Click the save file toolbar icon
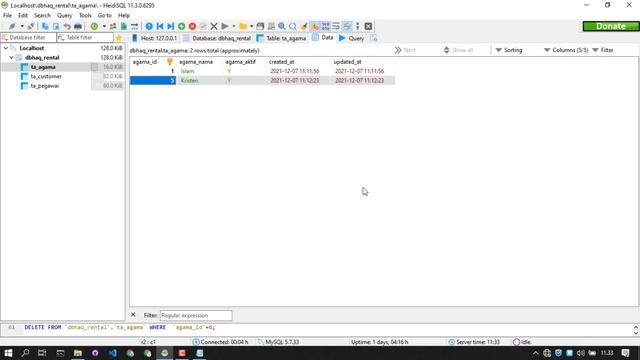The image size is (640, 360). click(x=260, y=26)
